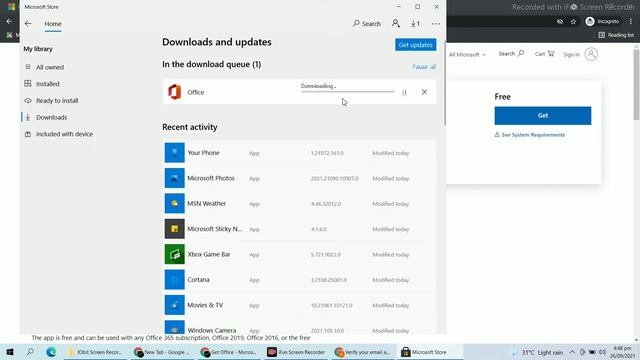640x360 pixels.
Task: Click the Store window vertical scrollbar
Action: tap(444, 82)
